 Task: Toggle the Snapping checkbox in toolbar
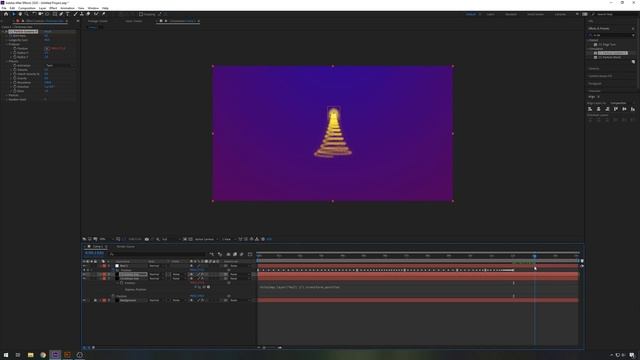pos(141,14)
